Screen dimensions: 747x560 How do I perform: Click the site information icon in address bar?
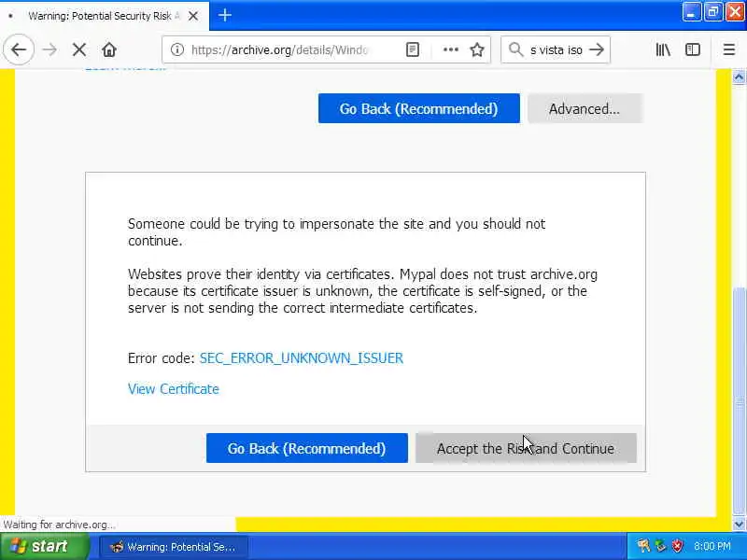pos(177,49)
